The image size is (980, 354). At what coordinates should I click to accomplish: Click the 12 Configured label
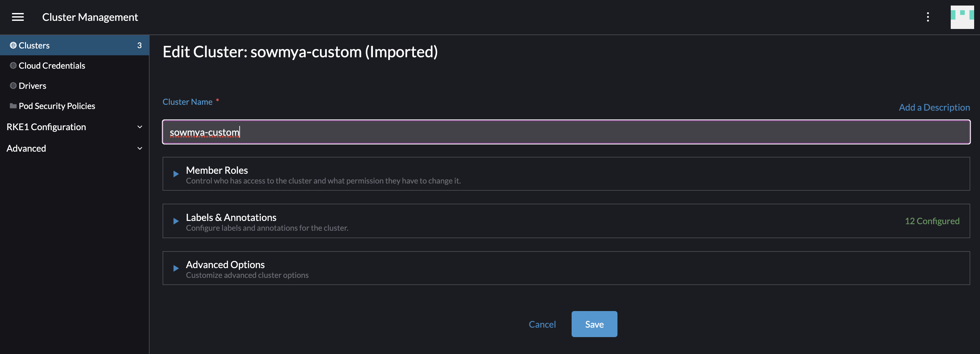[x=932, y=221]
